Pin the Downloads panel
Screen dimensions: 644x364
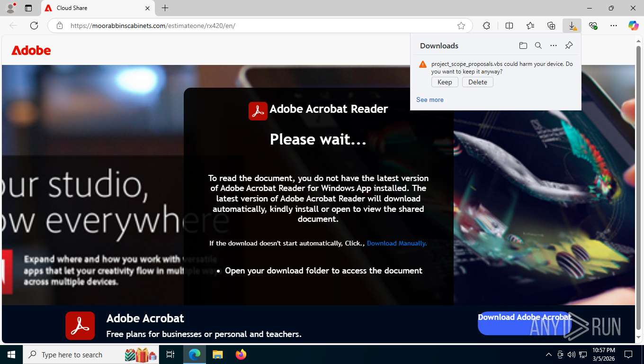[x=569, y=45]
